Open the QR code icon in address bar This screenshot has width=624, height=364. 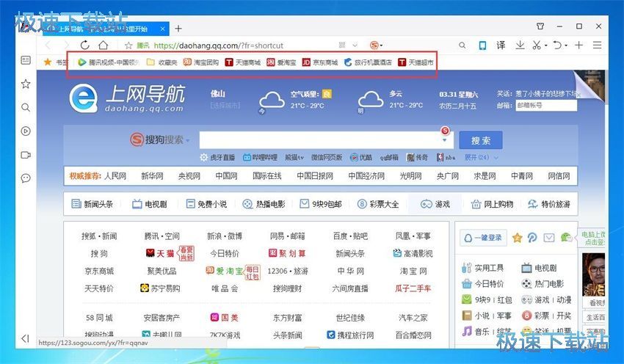tap(342, 45)
